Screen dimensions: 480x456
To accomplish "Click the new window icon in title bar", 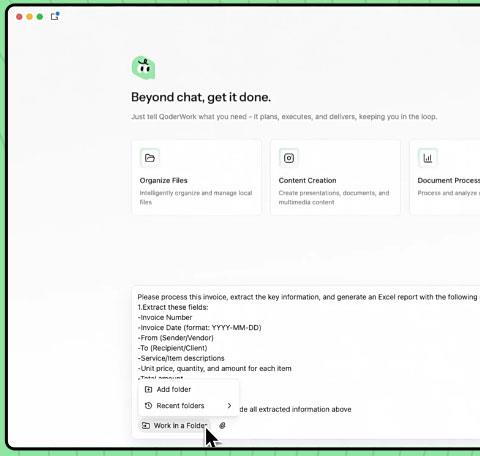I will [55, 16].
